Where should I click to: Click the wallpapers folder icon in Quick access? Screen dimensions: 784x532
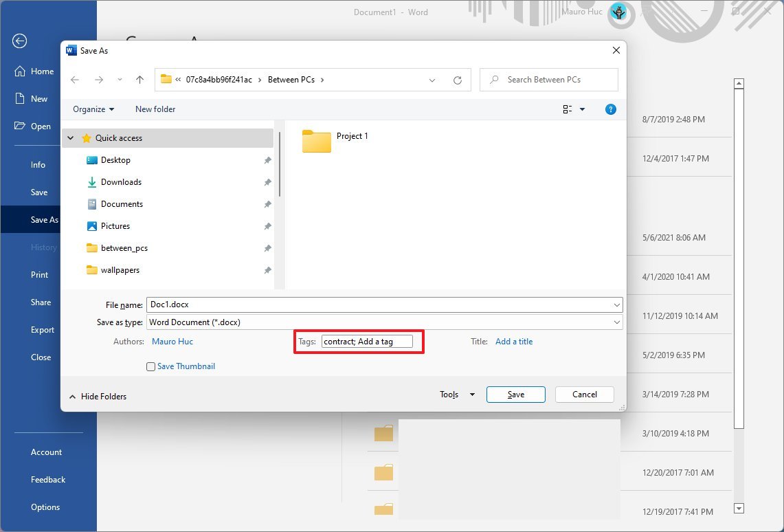point(92,269)
